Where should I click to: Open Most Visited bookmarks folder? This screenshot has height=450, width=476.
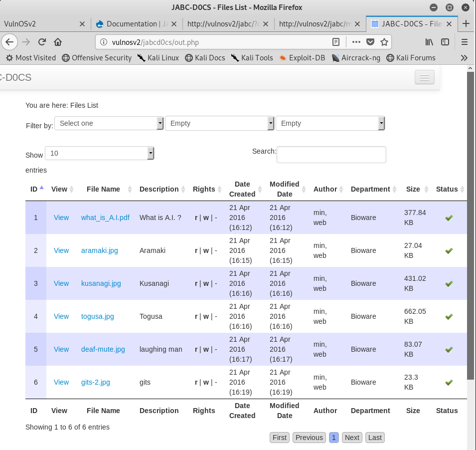(31, 58)
